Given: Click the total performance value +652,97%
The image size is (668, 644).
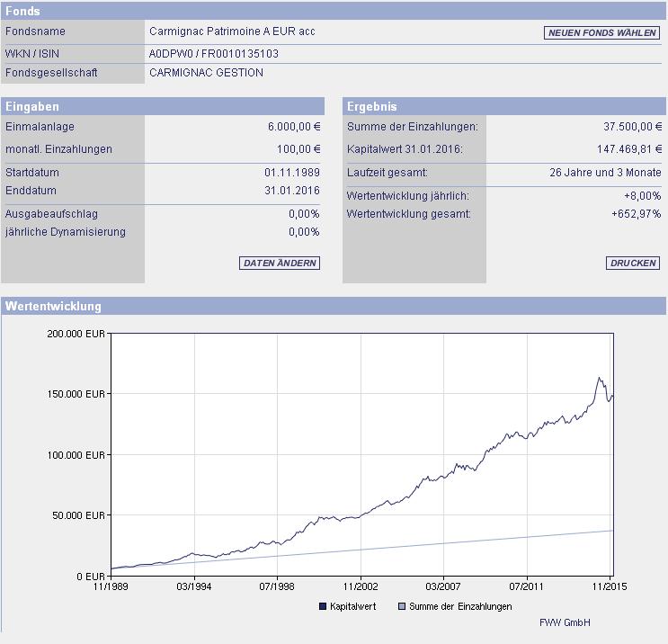Looking at the screenshot, I should click(x=636, y=213).
